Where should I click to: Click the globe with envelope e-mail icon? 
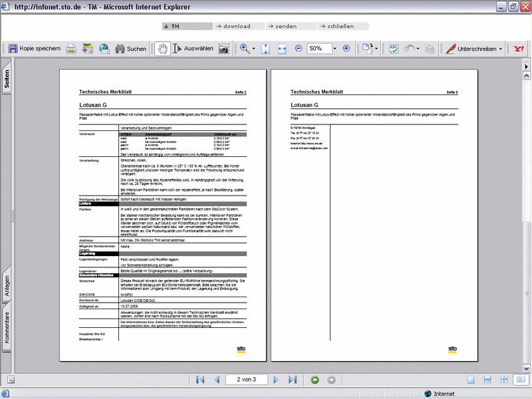pyautogui.click(x=104, y=49)
